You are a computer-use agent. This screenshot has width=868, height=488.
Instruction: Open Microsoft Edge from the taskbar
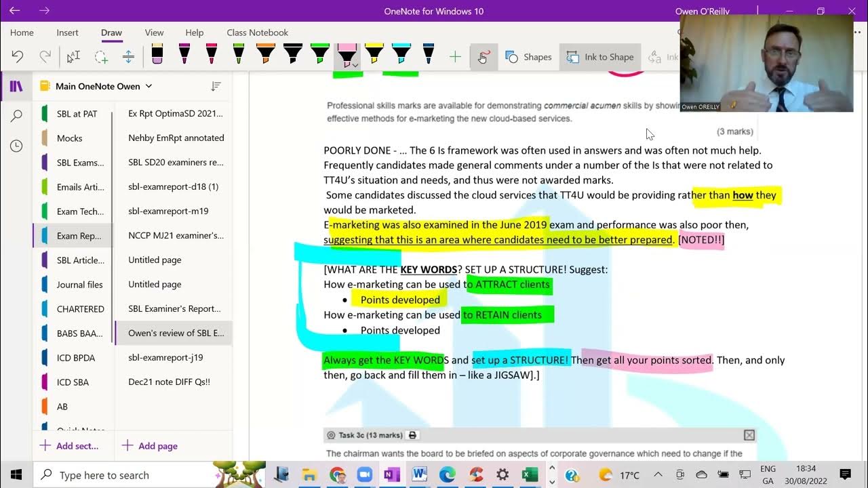[447, 475]
